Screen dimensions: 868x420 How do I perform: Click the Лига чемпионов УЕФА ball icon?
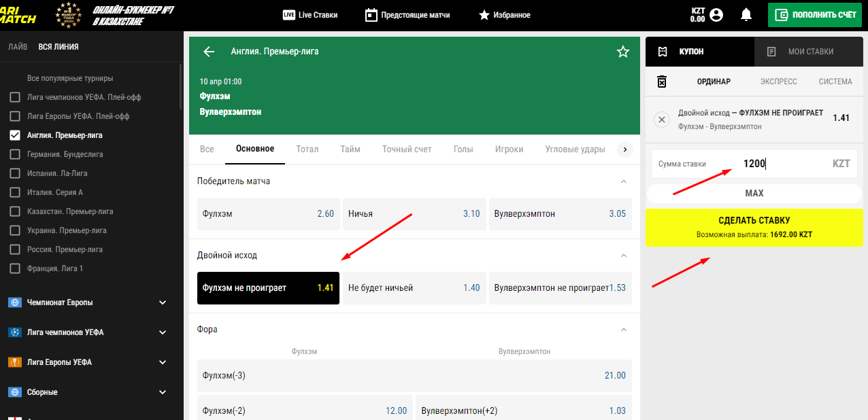pos(15,332)
